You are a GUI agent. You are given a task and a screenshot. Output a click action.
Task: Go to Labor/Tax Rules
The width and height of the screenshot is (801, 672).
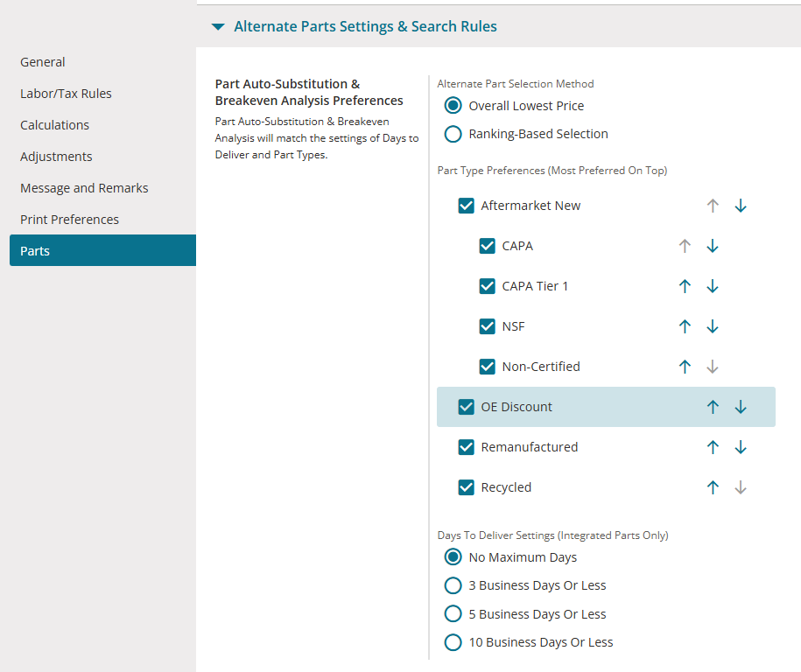(x=66, y=94)
